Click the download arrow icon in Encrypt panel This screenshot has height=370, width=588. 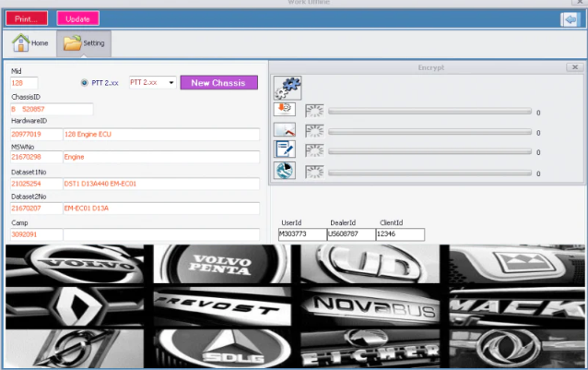click(285, 109)
